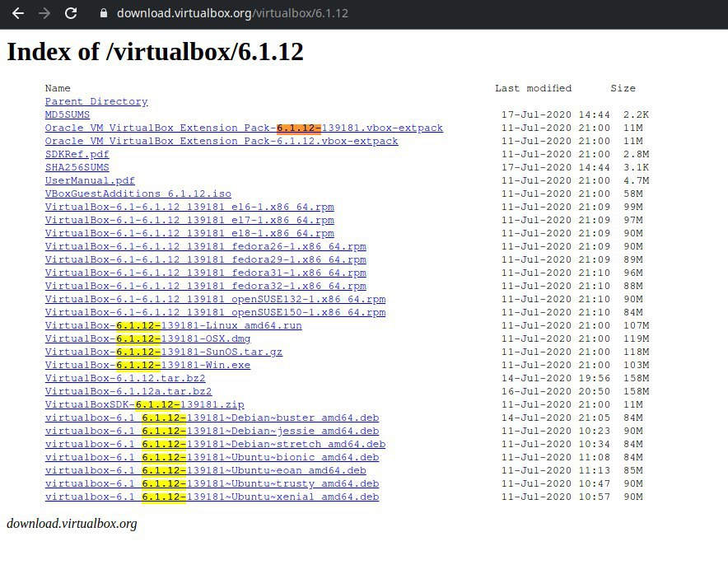This screenshot has height=588, width=728.
Task: Click the 4.7M size of UserManual.pdf
Action: pos(636,180)
